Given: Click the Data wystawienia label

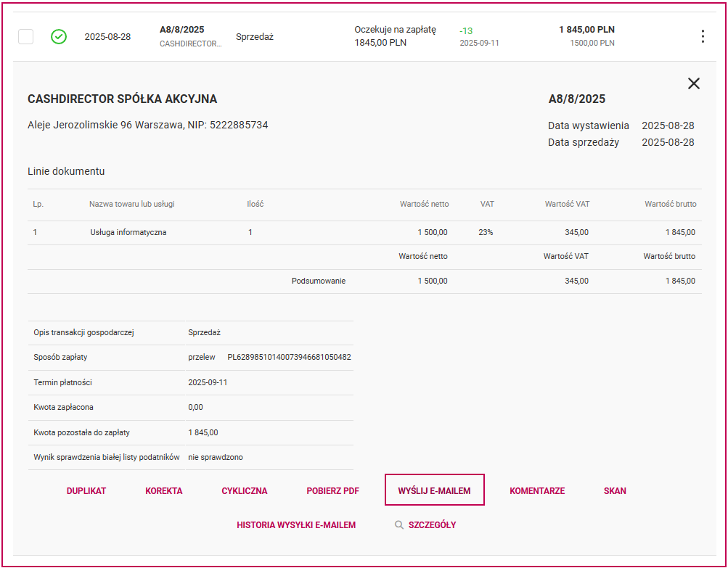Looking at the screenshot, I should [588, 125].
